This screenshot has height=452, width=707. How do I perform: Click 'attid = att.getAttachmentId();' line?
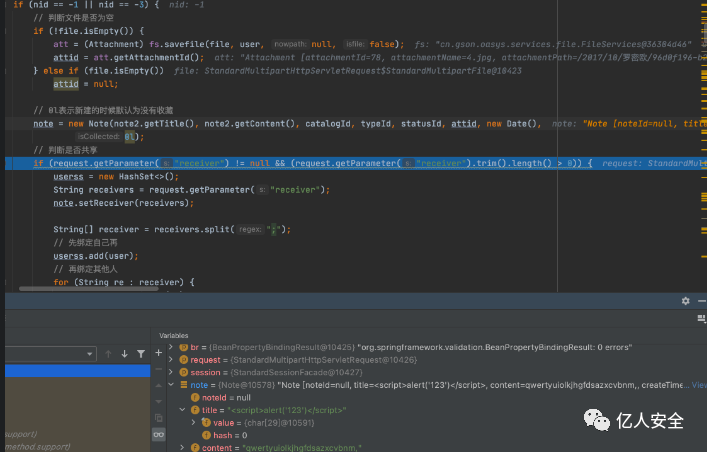(x=129, y=57)
